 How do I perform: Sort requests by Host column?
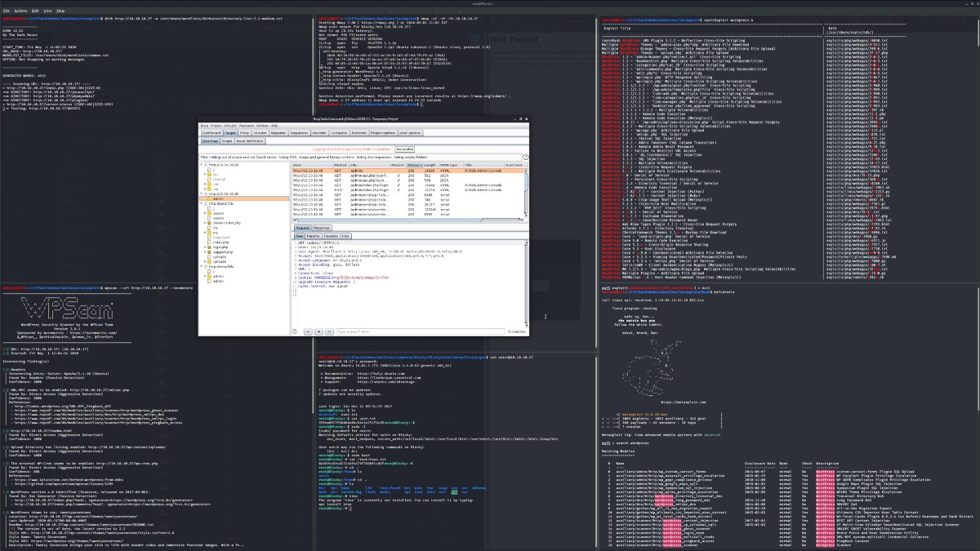coord(312,165)
